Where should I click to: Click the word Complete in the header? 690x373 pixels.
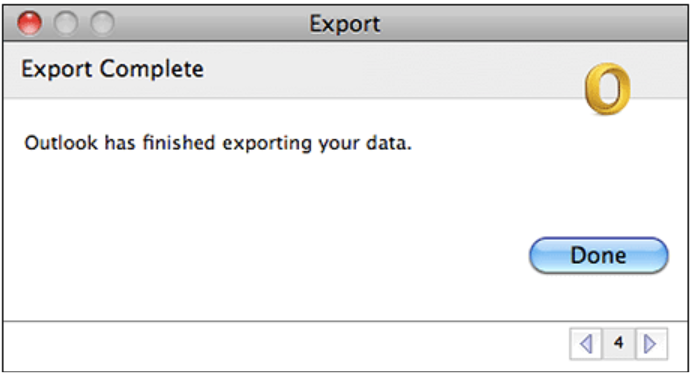click(151, 69)
